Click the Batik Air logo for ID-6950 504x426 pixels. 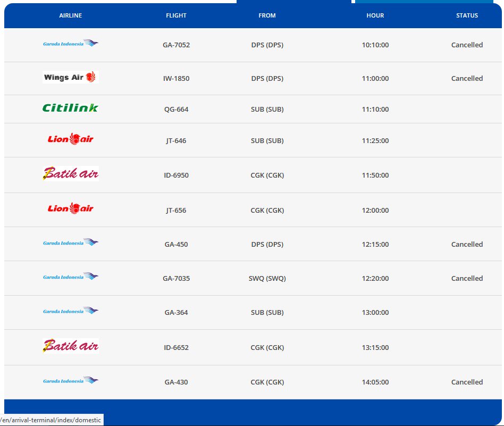70,173
